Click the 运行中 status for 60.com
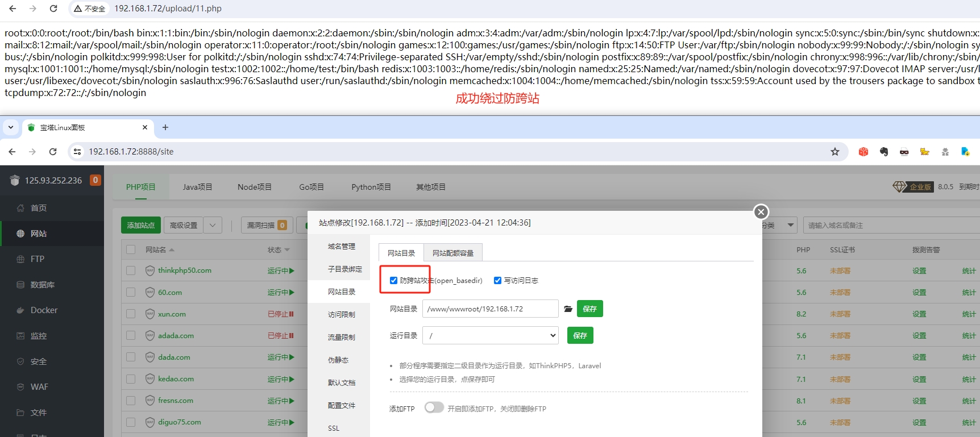Viewport: 980px width, 437px height. 281,293
